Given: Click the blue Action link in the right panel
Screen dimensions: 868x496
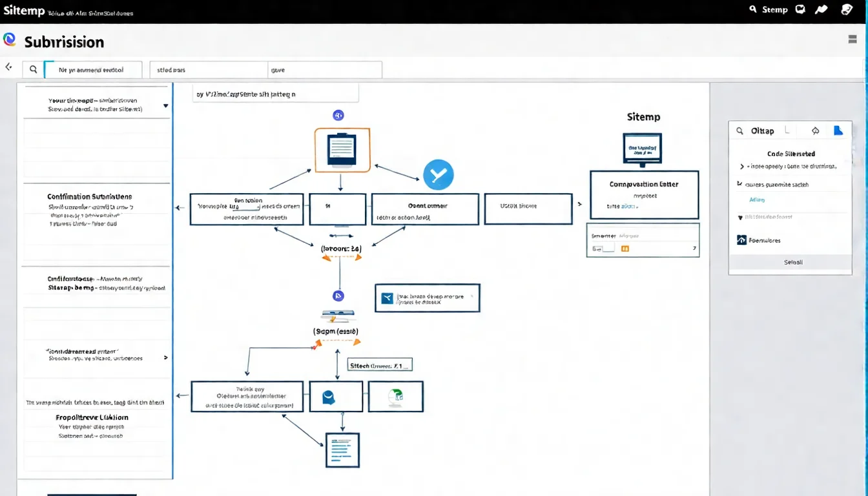Looking at the screenshot, I should click(757, 200).
